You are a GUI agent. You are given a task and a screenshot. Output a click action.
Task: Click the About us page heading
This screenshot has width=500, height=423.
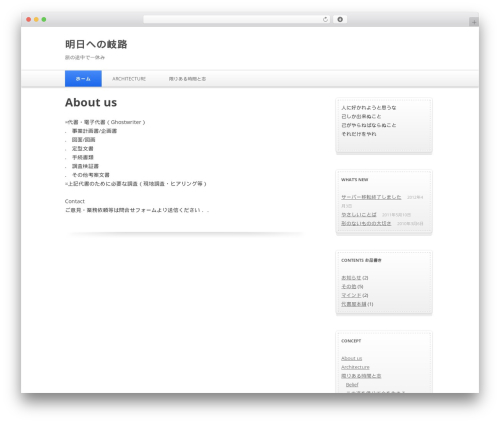click(91, 102)
